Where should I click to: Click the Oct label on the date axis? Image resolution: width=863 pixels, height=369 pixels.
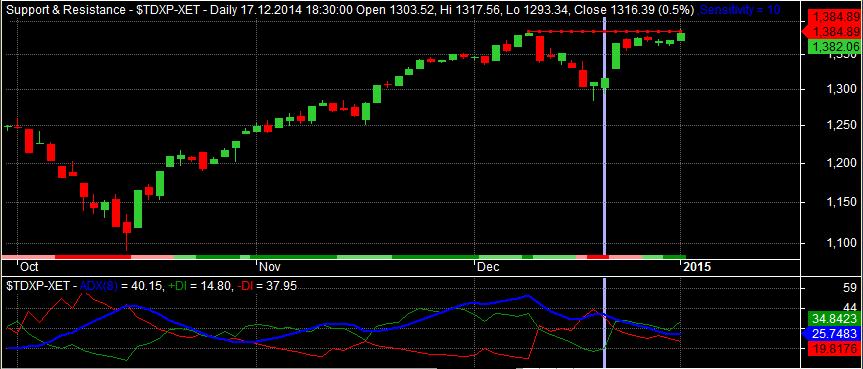[29, 267]
